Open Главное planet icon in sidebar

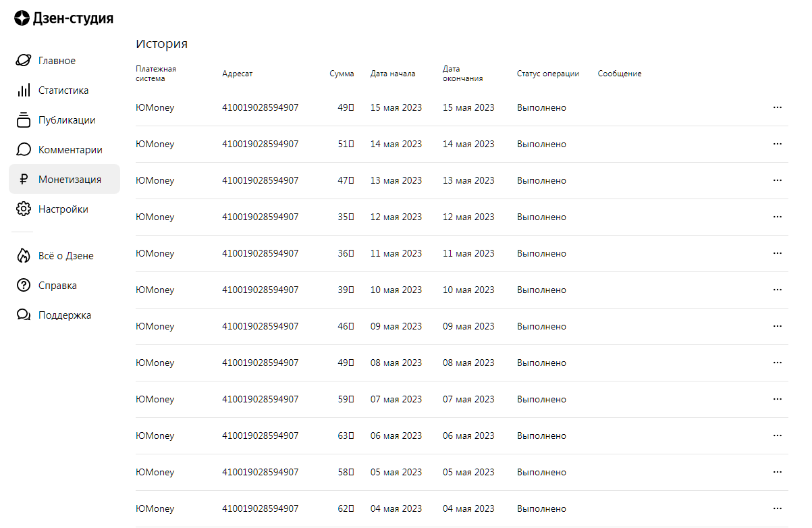[x=24, y=61]
